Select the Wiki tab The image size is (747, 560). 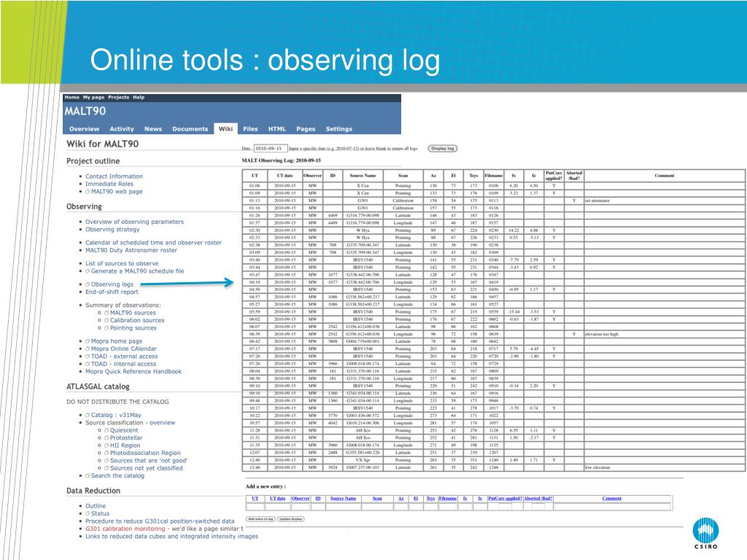point(225,128)
